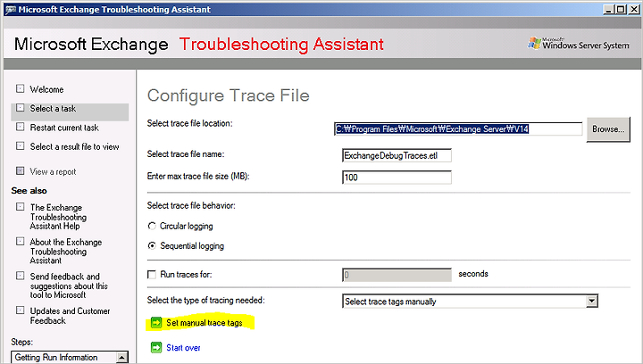This screenshot has width=643, height=364.
Task: Click the Configure Trace File heading
Action: tap(228, 95)
